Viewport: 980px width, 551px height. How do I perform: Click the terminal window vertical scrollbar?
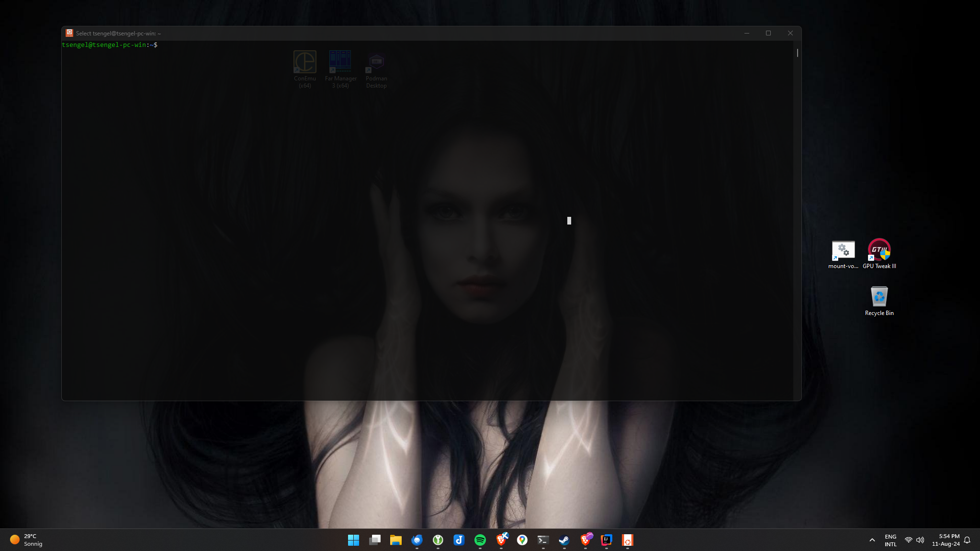click(797, 53)
